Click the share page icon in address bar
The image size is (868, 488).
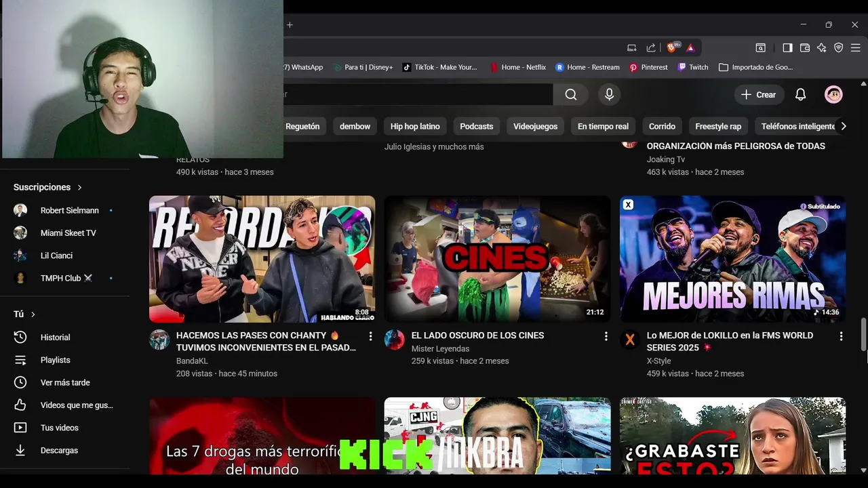tap(651, 47)
